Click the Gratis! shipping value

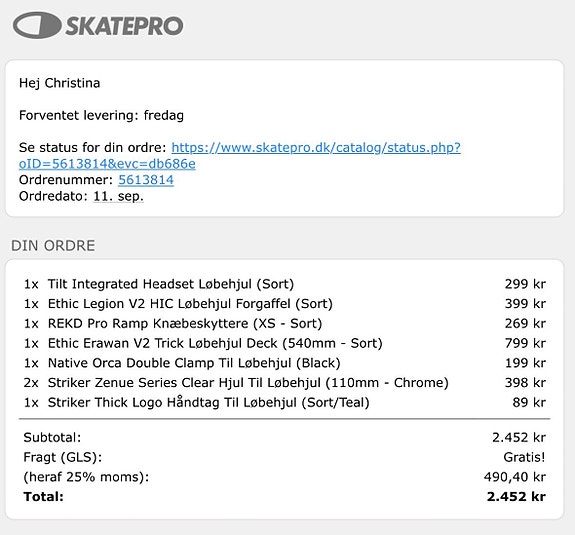[x=524, y=457]
